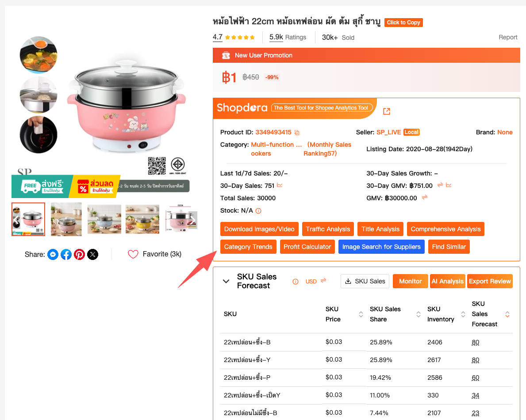526x420 pixels.
Task: Select the blue pot thumbnail image
Action: click(104, 219)
